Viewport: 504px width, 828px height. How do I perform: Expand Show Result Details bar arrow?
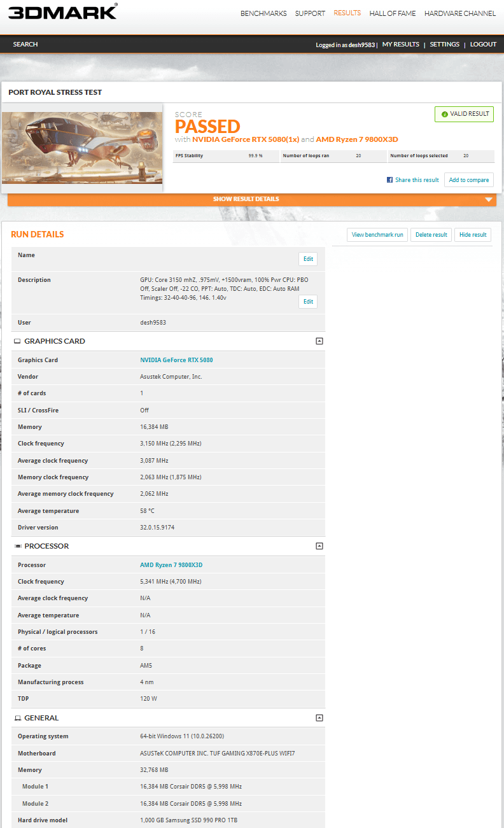488,199
